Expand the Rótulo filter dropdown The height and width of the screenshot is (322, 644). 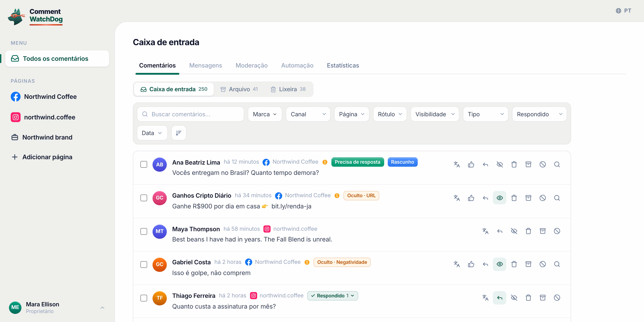click(x=390, y=114)
